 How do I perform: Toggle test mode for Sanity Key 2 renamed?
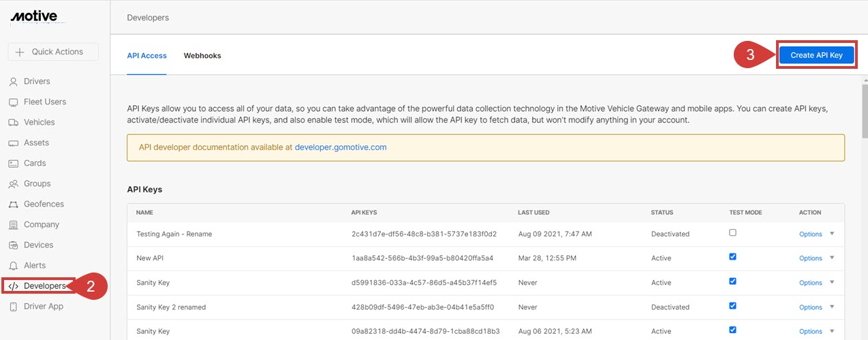point(732,306)
